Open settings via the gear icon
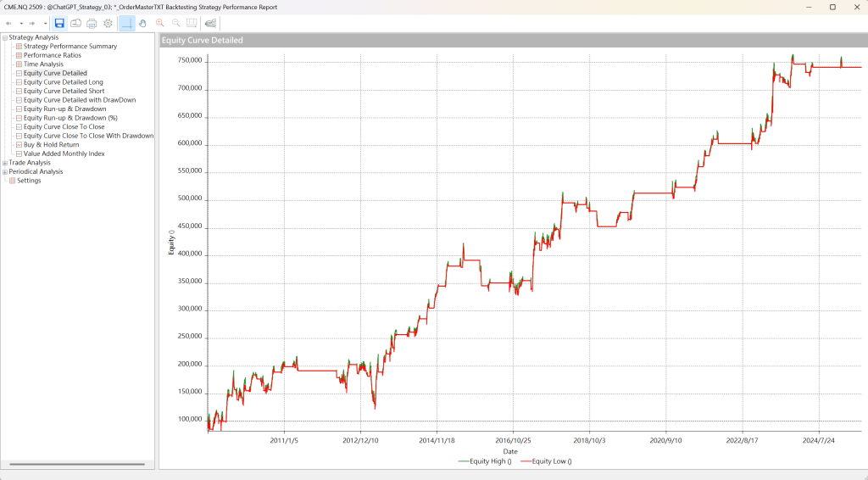This screenshot has width=868, height=480. pyautogui.click(x=108, y=23)
